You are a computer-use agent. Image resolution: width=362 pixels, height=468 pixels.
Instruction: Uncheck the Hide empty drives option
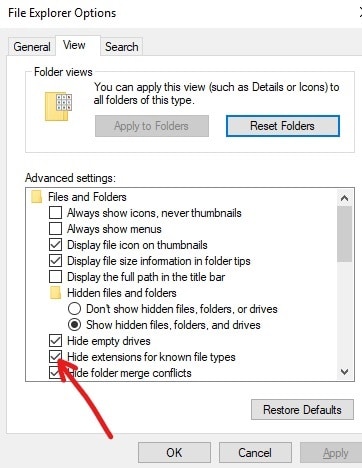click(55, 341)
